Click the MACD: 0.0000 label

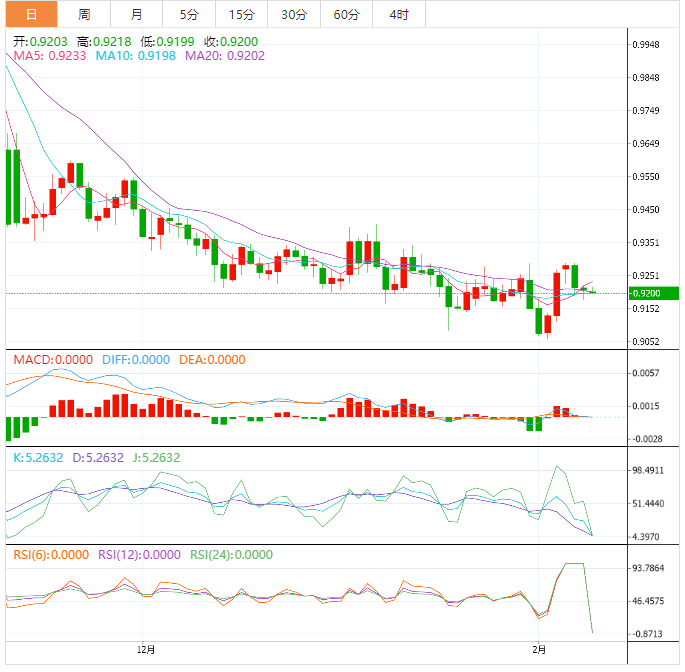(x=52, y=360)
